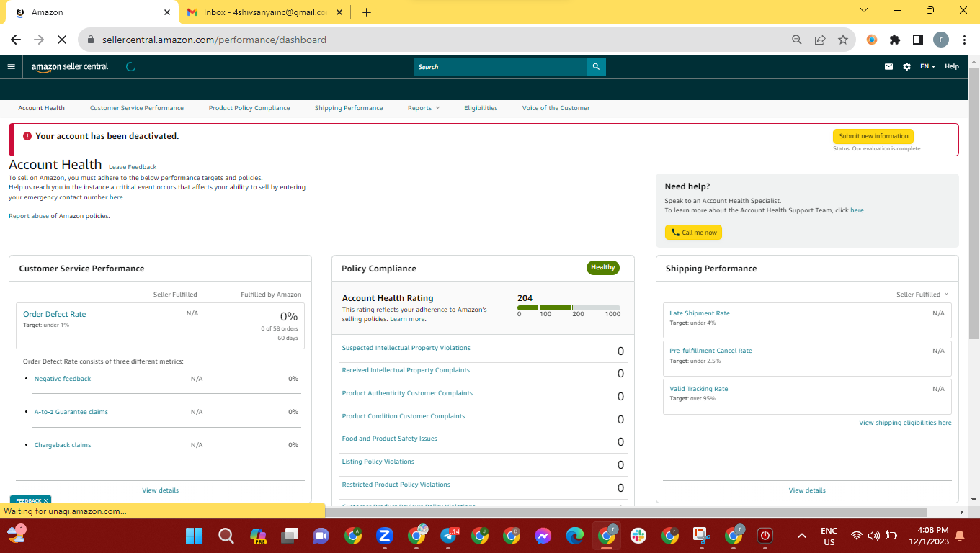Focus the Seller Central search field

500,67
